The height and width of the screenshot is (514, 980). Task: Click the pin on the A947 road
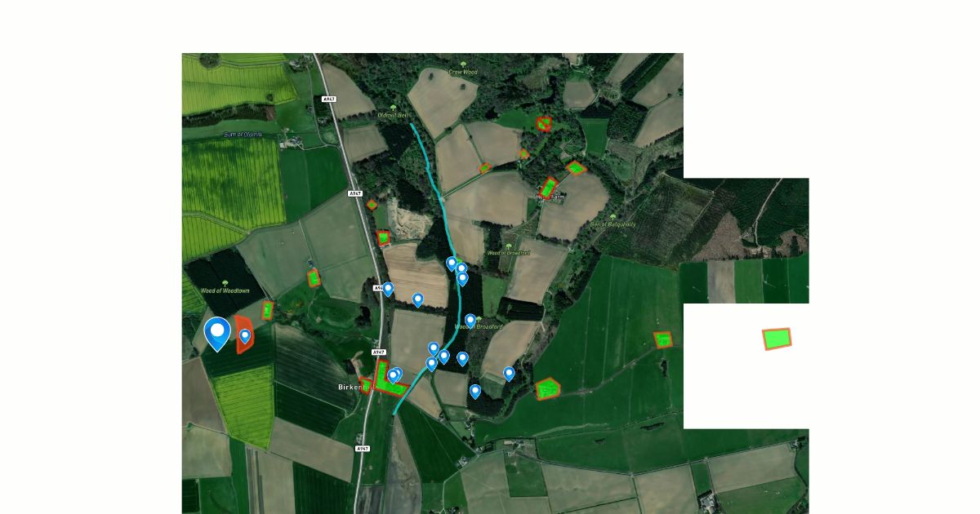tap(388, 289)
